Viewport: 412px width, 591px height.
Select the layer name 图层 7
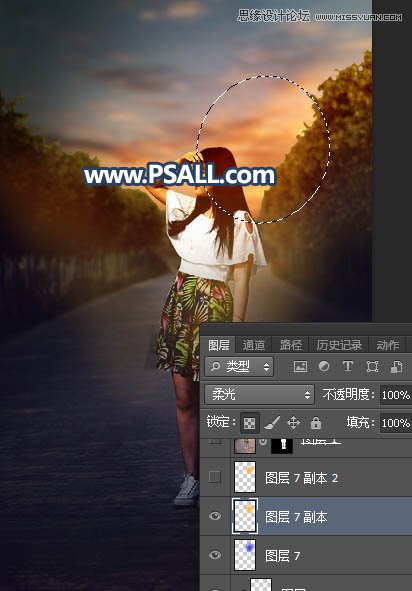(x=282, y=556)
